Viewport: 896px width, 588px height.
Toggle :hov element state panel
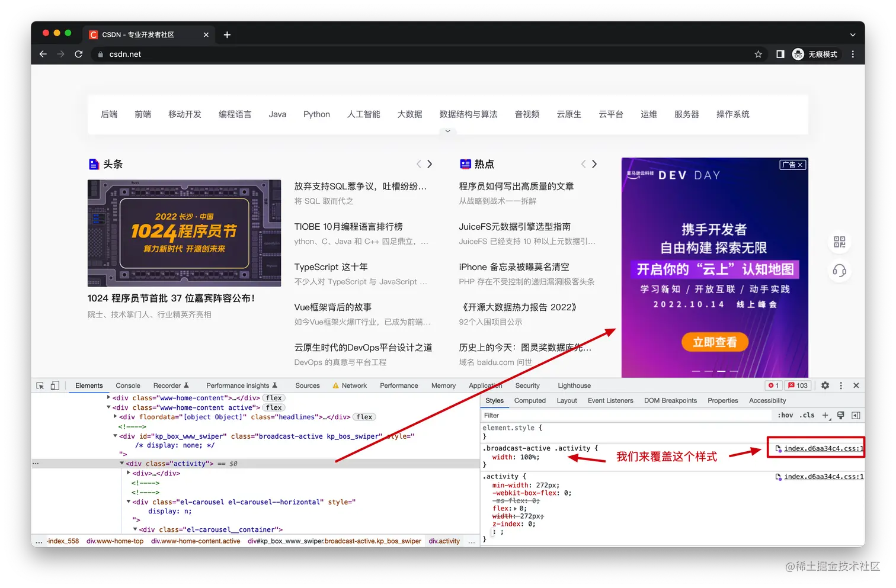tap(785, 415)
